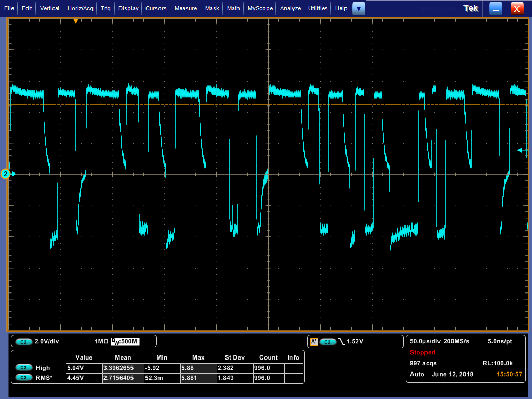
Task: Expand the menu bar dropdown arrow
Action: click(x=358, y=8)
